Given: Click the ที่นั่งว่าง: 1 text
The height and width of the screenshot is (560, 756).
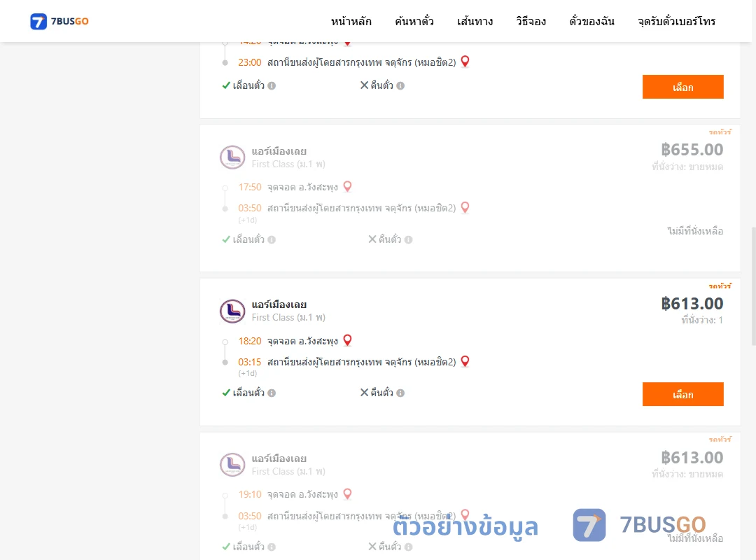Looking at the screenshot, I should coord(702,320).
